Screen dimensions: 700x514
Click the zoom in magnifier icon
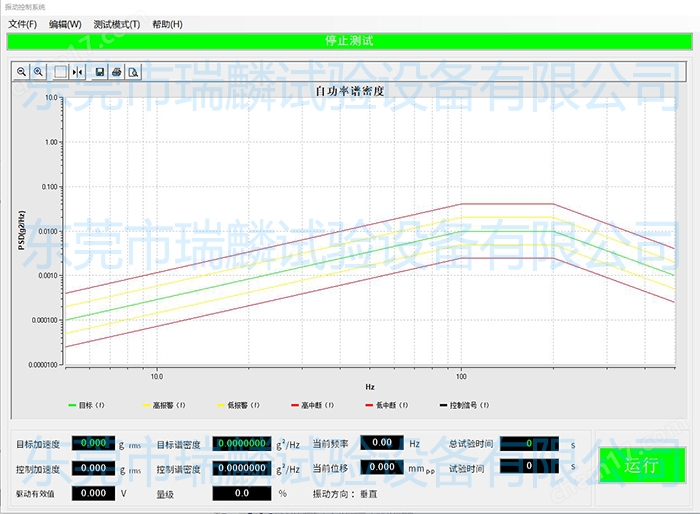click(x=39, y=72)
